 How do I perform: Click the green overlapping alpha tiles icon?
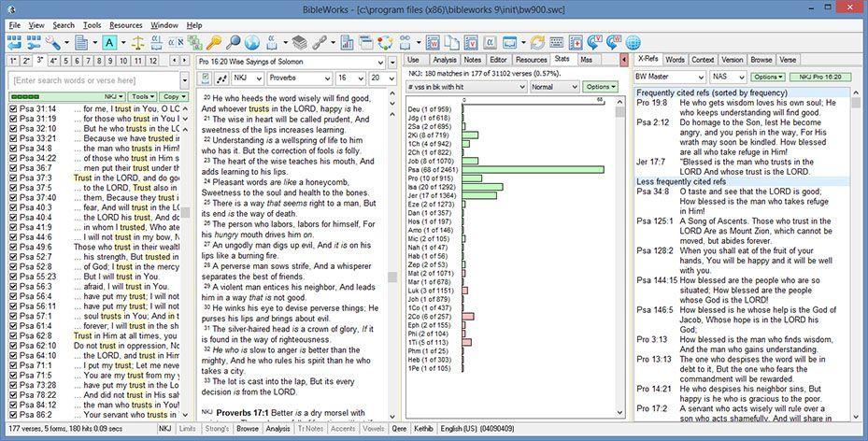195,42
